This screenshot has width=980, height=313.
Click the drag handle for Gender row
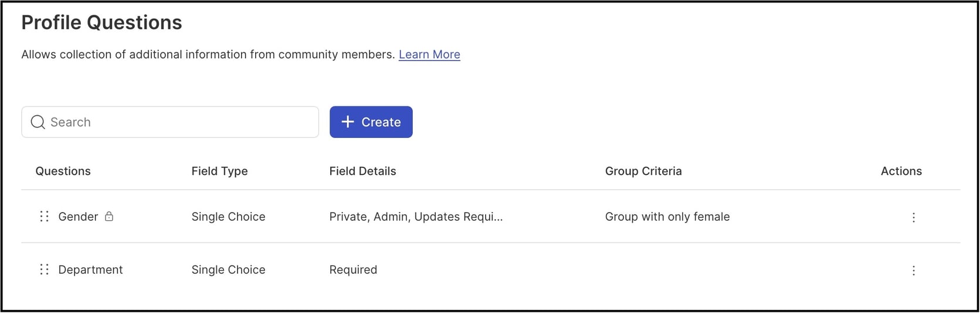point(44,217)
